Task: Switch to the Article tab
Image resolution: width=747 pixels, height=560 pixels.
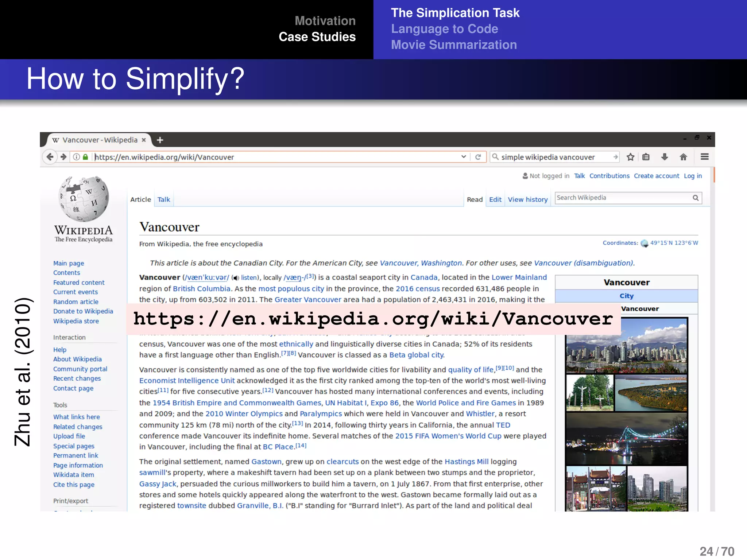Action: pos(140,199)
